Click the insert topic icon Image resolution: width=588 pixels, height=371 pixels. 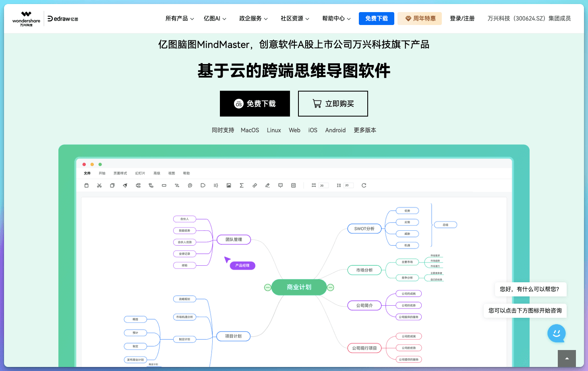click(138, 185)
